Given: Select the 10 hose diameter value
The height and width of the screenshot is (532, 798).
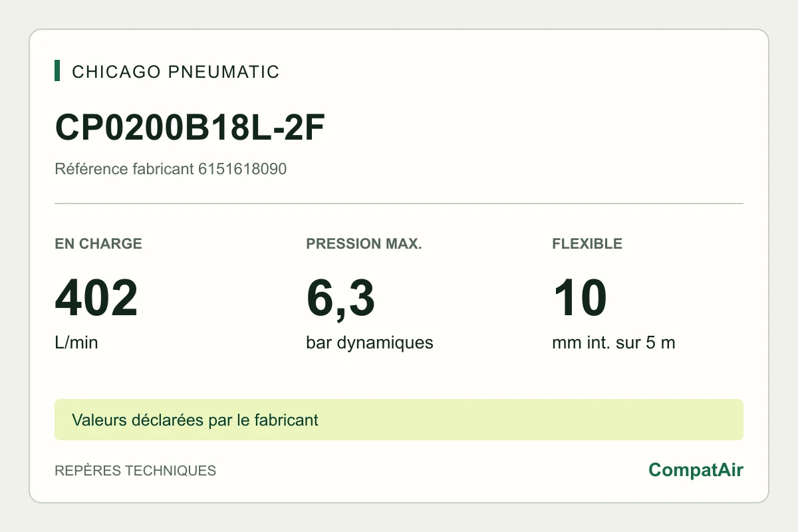Looking at the screenshot, I should pos(579,299).
